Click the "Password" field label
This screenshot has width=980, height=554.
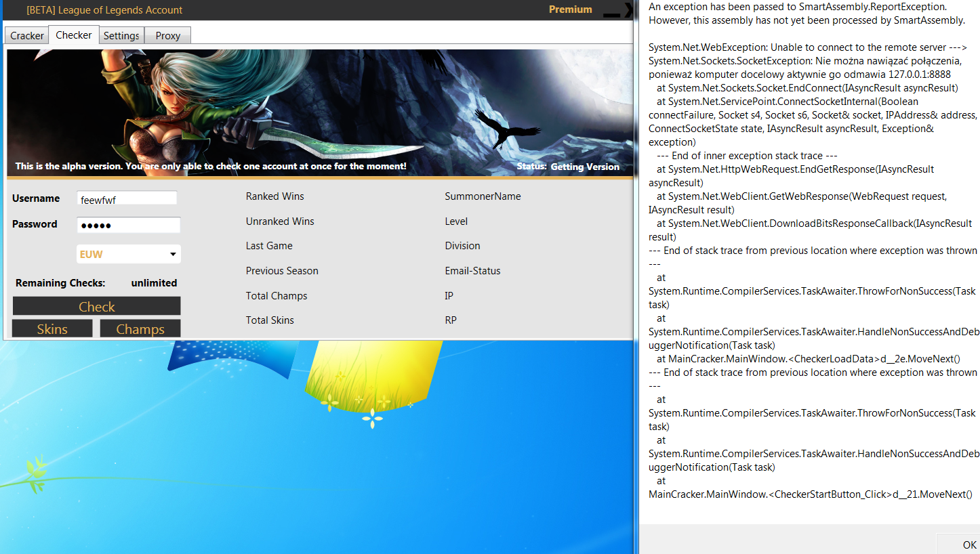click(35, 224)
